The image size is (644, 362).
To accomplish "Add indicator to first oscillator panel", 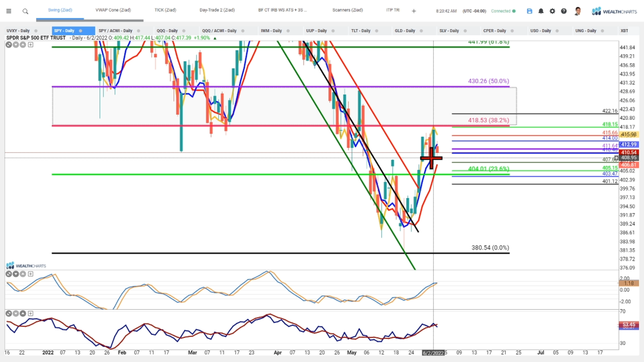I will coord(31,274).
